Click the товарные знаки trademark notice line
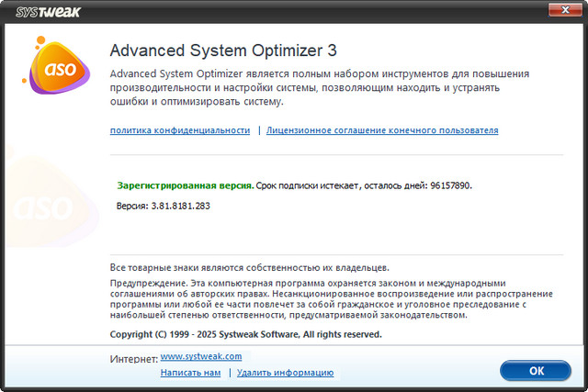The image size is (588, 392). 249,267
